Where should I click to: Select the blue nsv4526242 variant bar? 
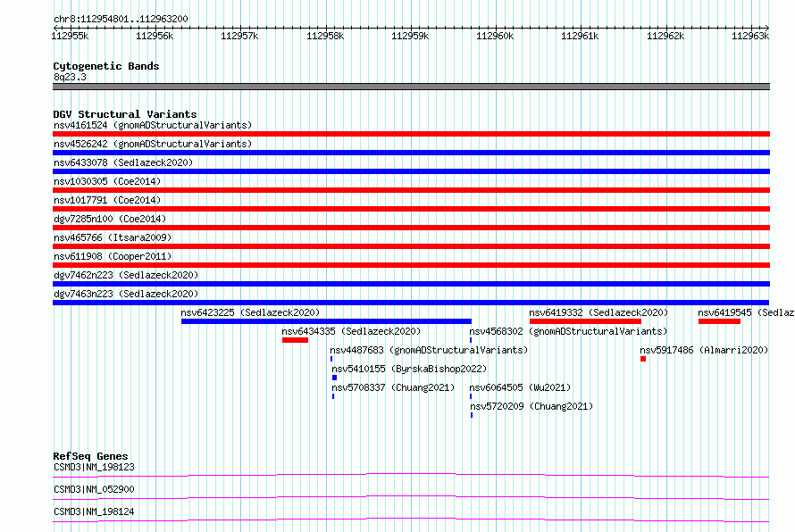point(411,153)
